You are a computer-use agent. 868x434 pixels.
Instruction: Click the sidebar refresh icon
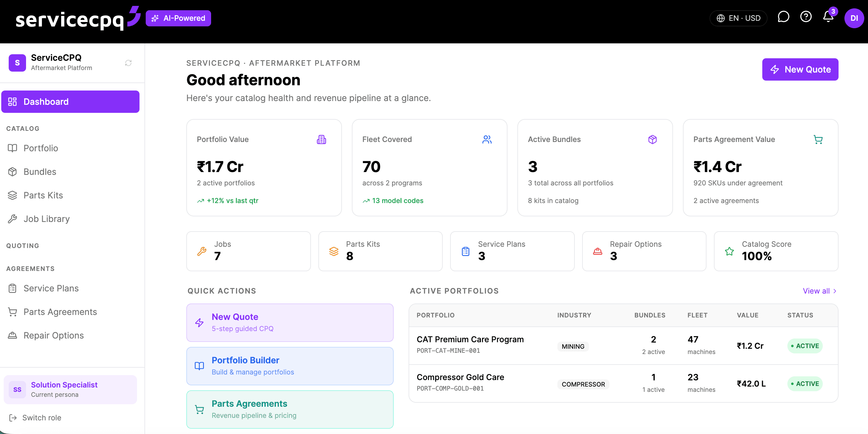(x=128, y=63)
